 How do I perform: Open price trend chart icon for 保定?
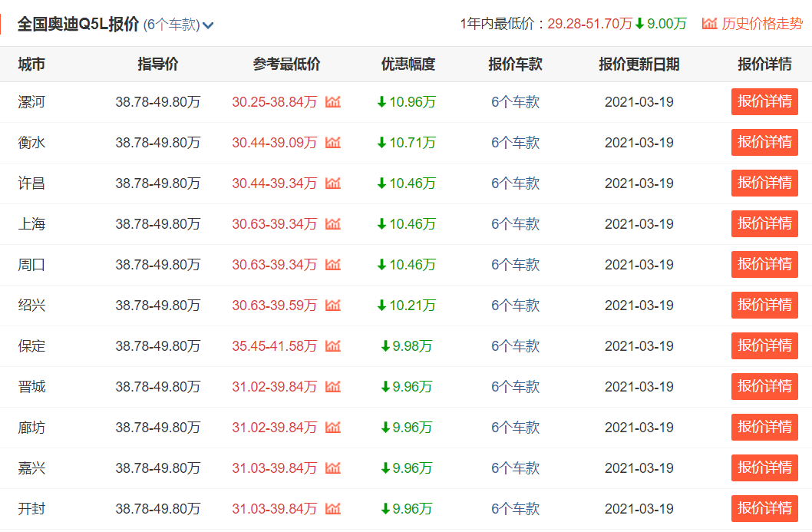click(333, 346)
